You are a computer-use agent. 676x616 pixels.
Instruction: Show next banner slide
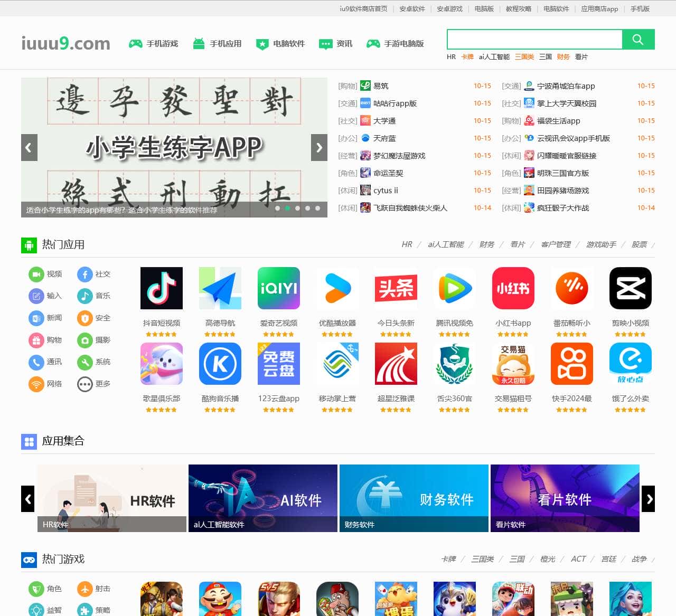tap(319, 148)
